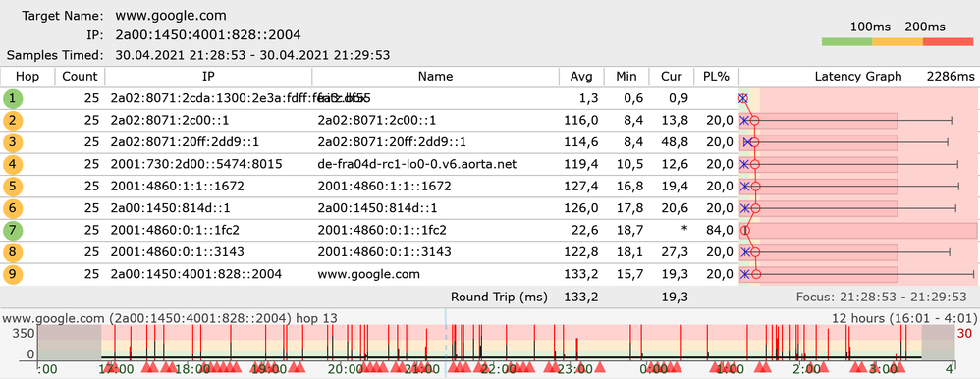Select the IP cell 2a02:8071:2c00::1
Viewport: 980px width, 379px height.
point(169,120)
